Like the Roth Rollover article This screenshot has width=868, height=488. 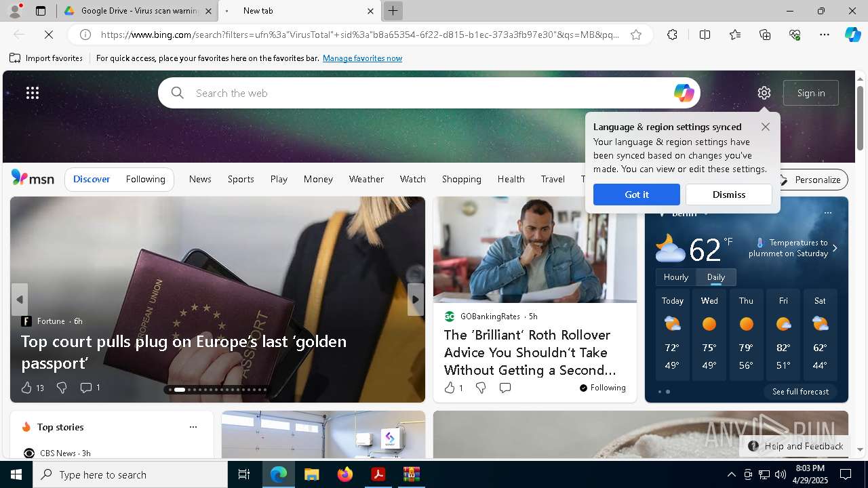(449, 388)
